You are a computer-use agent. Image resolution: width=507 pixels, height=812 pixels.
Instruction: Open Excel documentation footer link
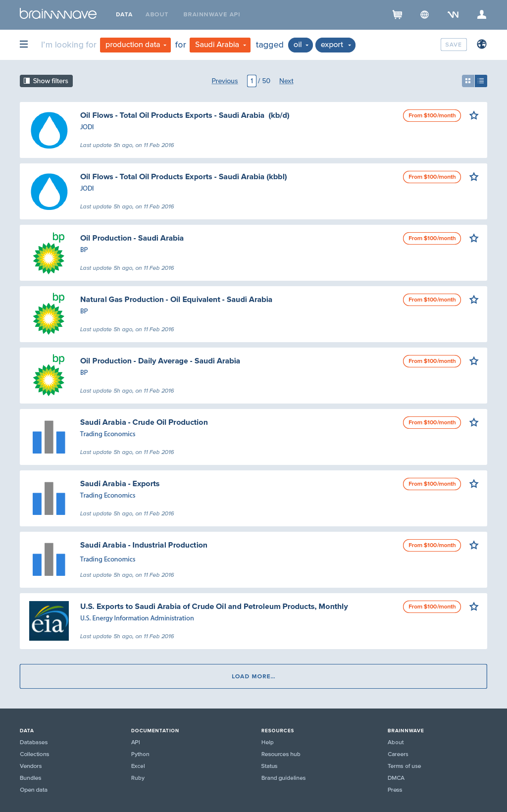(138, 766)
